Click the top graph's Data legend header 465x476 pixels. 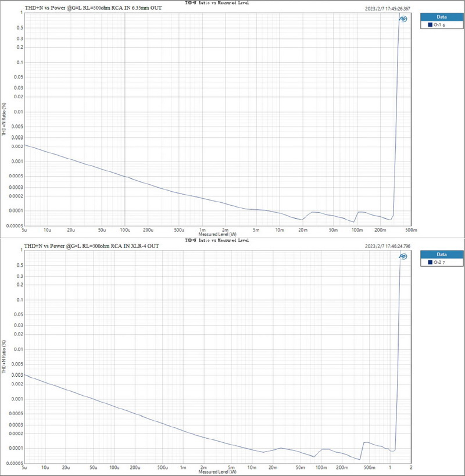point(441,17)
